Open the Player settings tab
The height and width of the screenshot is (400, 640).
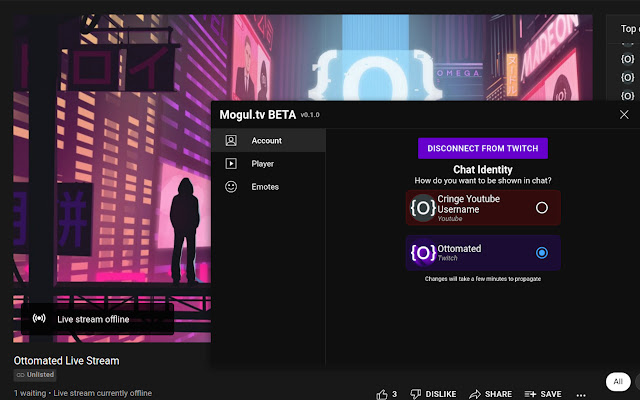262,164
